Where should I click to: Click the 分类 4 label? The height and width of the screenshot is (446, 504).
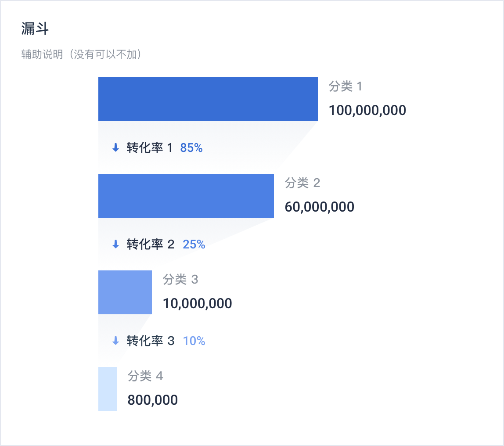coord(145,376)
